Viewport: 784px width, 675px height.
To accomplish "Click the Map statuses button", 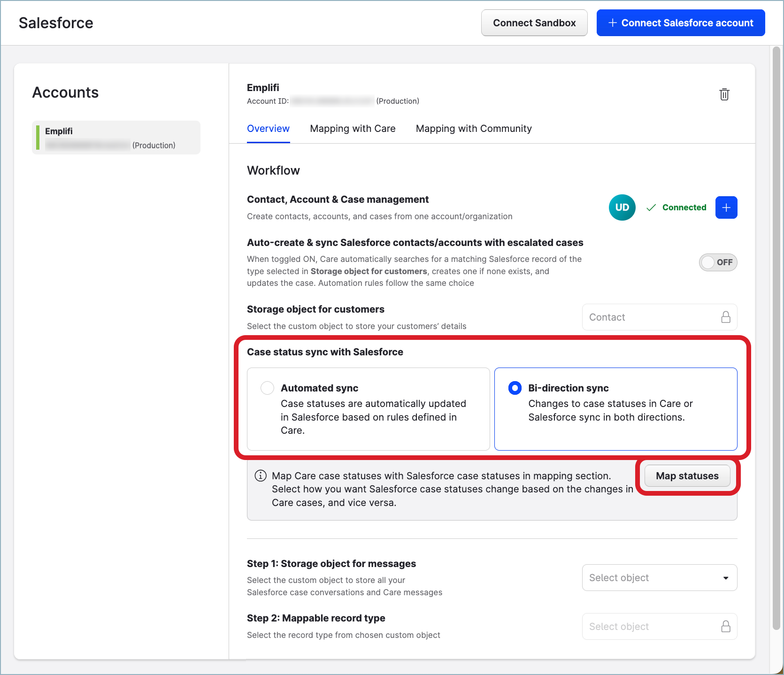I will (x=687, y=476).
